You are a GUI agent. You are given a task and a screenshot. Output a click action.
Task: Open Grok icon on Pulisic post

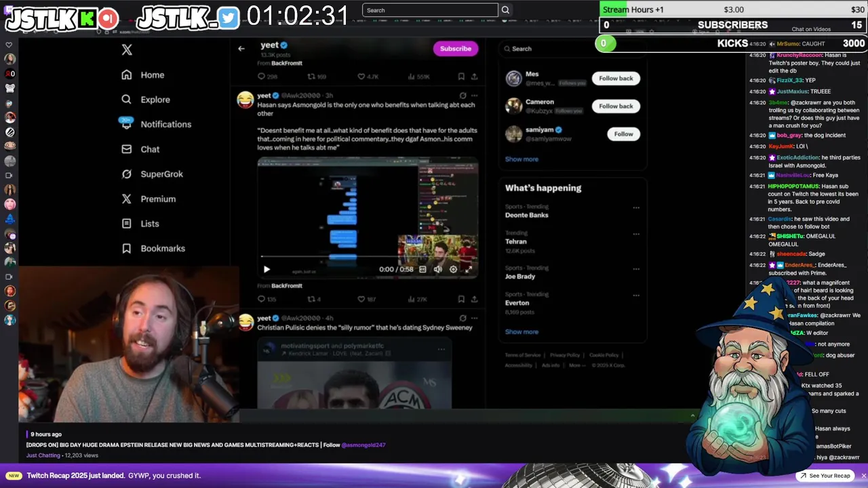(x=462, y=319)
